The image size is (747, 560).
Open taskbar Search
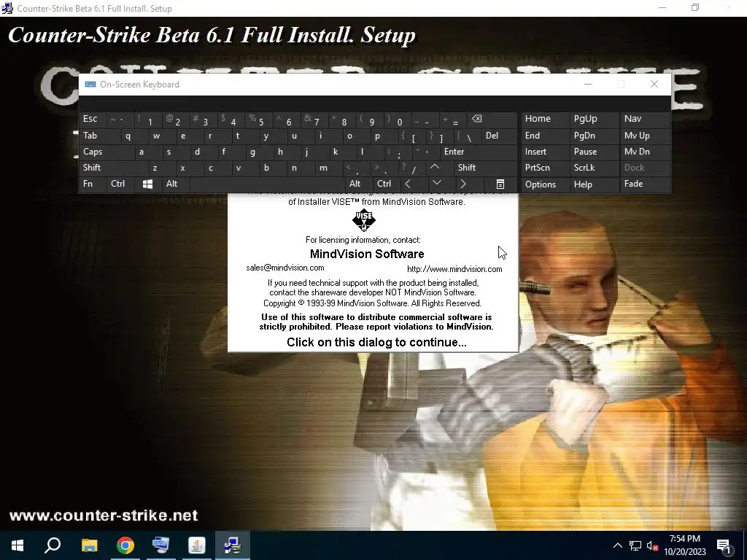pyautogui.click(x=53, y=545)
